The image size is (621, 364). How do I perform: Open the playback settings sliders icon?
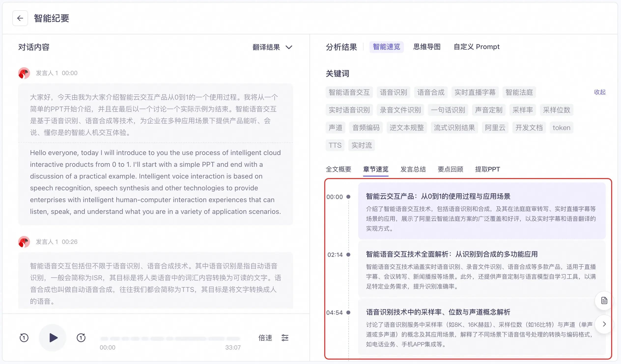pos(285,338)
